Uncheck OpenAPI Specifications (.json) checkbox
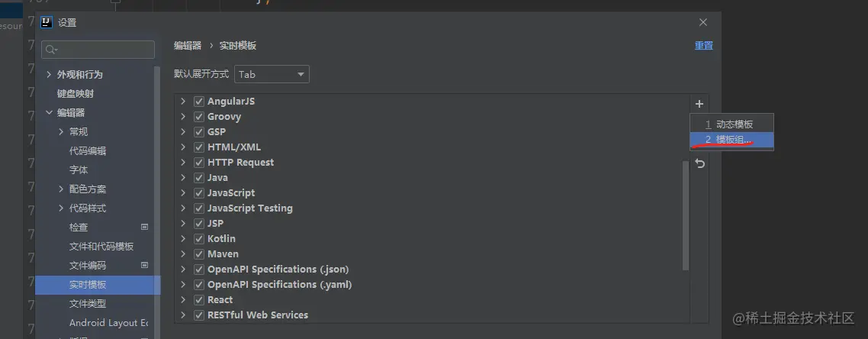 [199, 270]
